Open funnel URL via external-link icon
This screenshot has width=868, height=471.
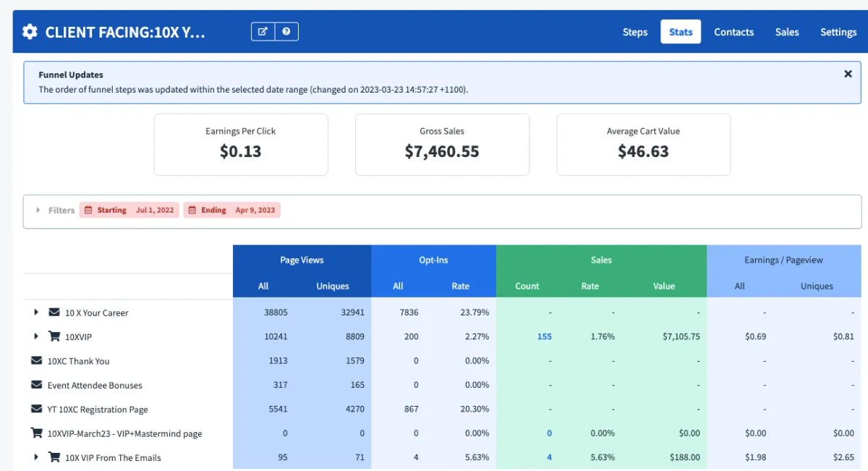coord(263,32)
